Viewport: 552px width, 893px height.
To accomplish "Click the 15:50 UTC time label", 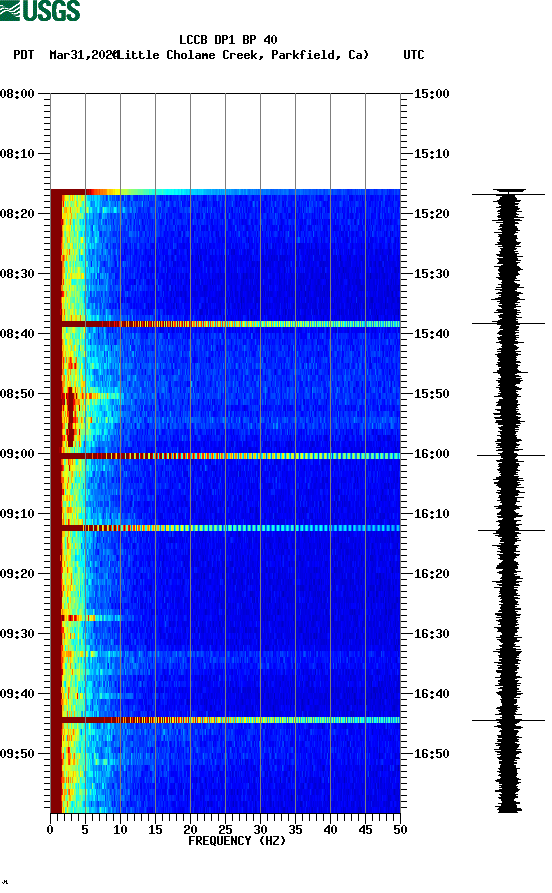I will pyautogui.click(x=432, y=394).
